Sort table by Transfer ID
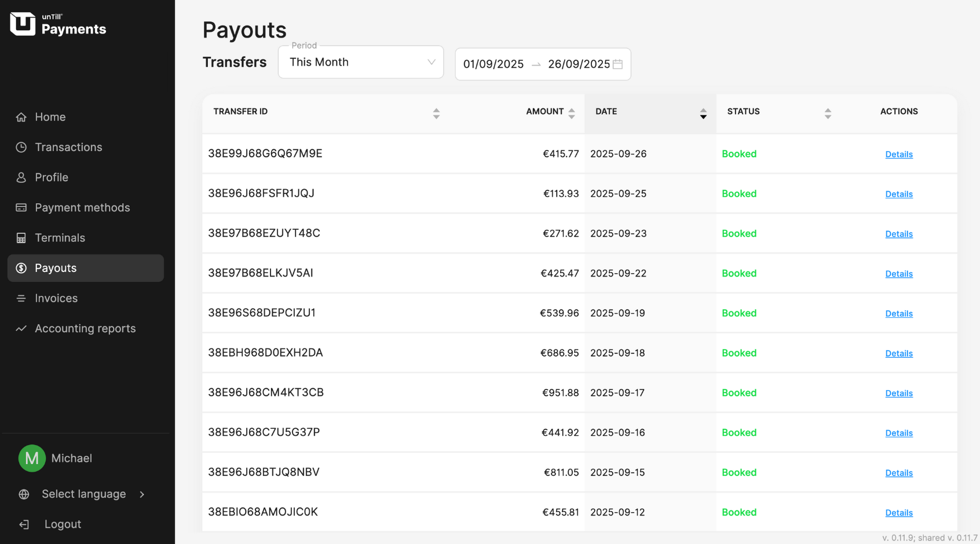Screen dimensions: 980x544 tap(436, 113)
